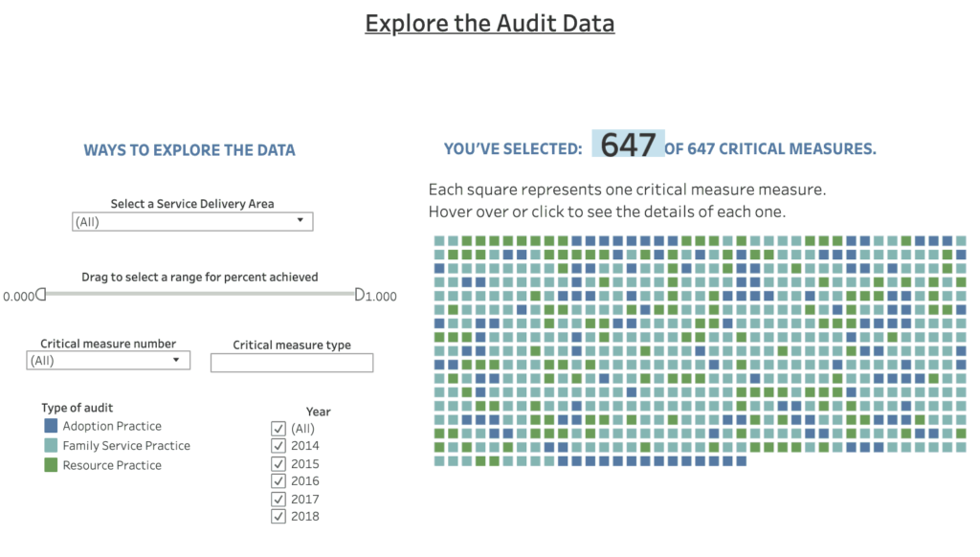This screenshot has height=557, width=980.
Task: Click the Family Service Practice teal swatch
Action: (51, 446)
